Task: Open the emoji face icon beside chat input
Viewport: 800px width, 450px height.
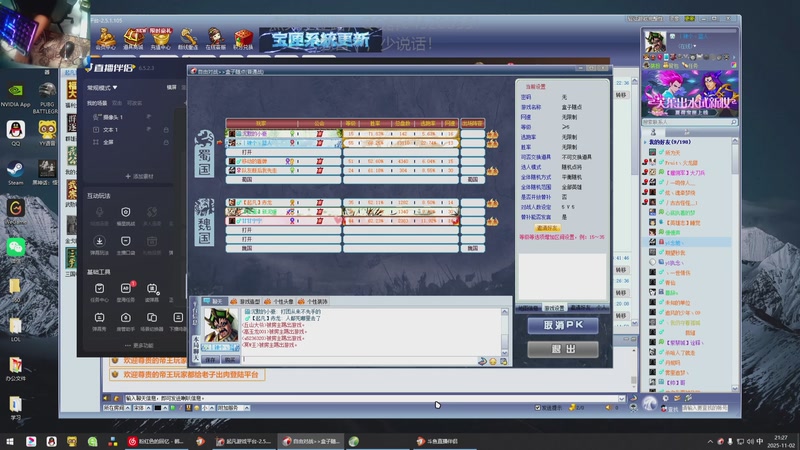Action: click(x=493, y=361)
